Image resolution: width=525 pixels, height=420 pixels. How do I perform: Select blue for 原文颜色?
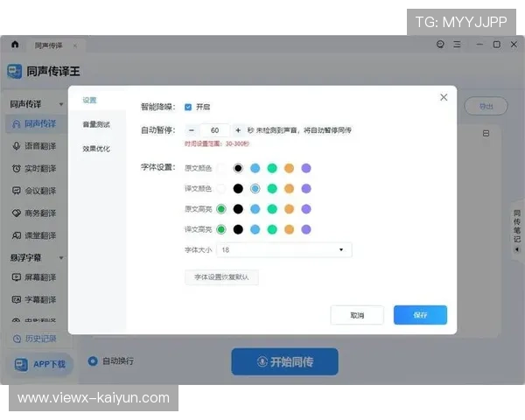click(255, 168)
